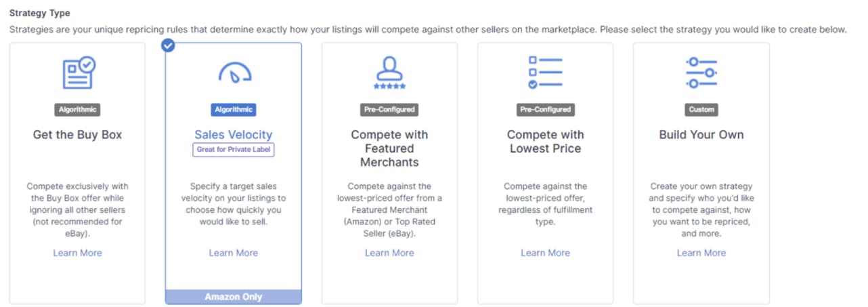Click Pre-Configured badge on Featured Merchants card
868x307 pixels.
coord(389,109)
